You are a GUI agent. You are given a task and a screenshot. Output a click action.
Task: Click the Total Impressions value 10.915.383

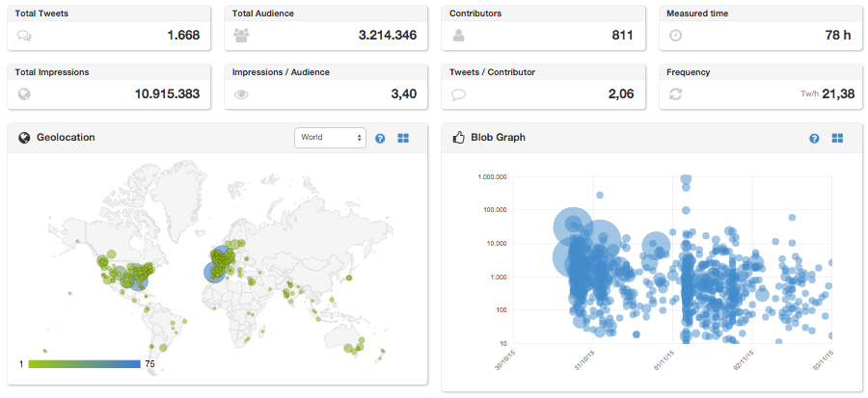tap(167, 94)
